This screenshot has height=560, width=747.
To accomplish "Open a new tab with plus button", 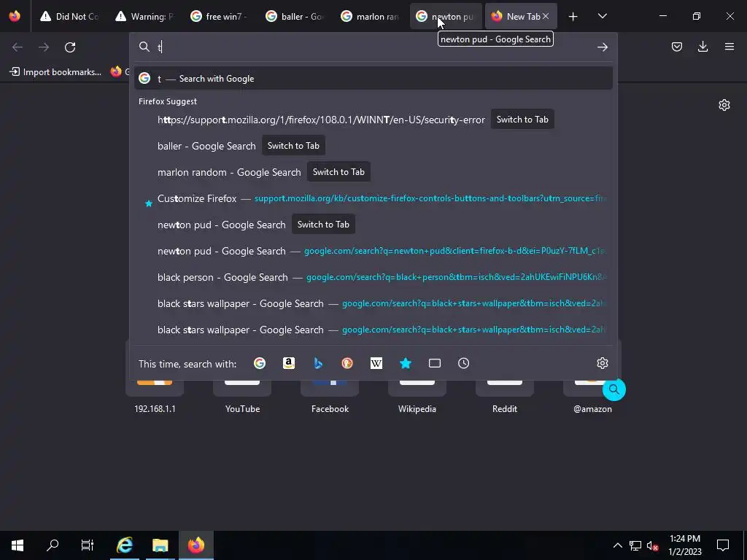I will pyautogui.click(x=573, y=17).
